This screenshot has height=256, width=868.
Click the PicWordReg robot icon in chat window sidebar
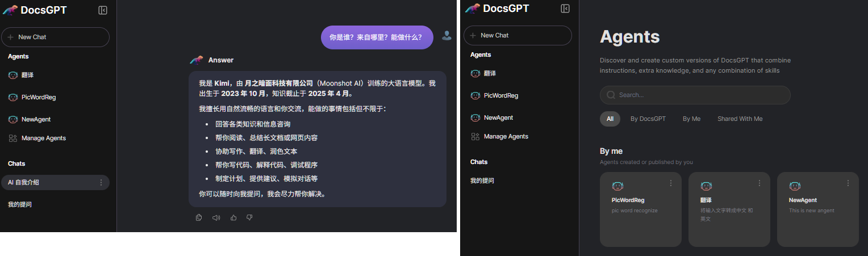[x=13, y=97]
